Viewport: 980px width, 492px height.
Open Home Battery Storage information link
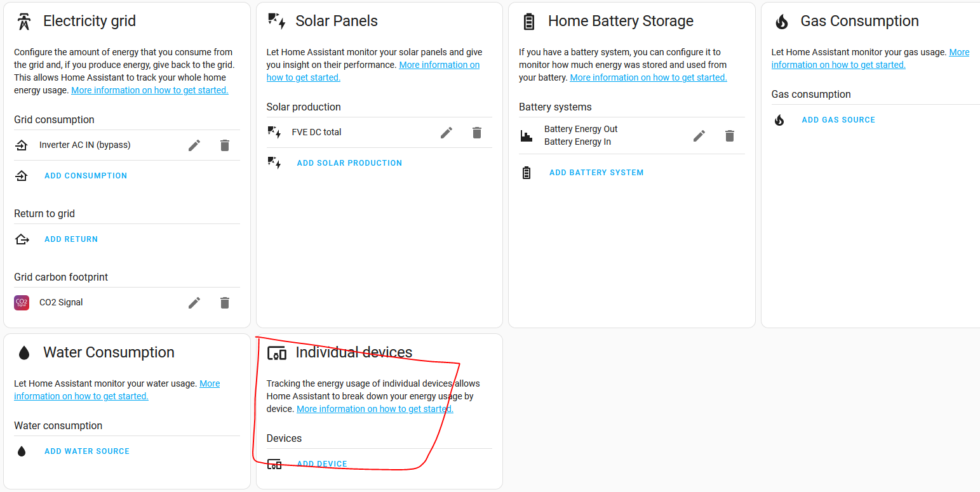[648, 77]
